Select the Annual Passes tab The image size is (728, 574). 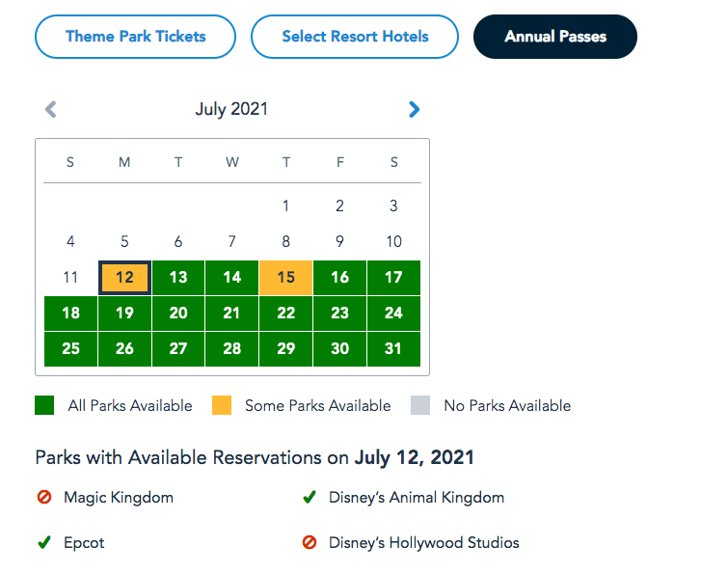click(x=555, y=37)
